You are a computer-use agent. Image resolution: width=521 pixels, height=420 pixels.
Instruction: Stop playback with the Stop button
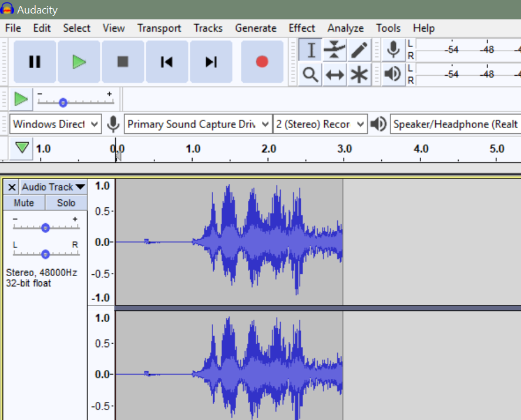[123, 61]
